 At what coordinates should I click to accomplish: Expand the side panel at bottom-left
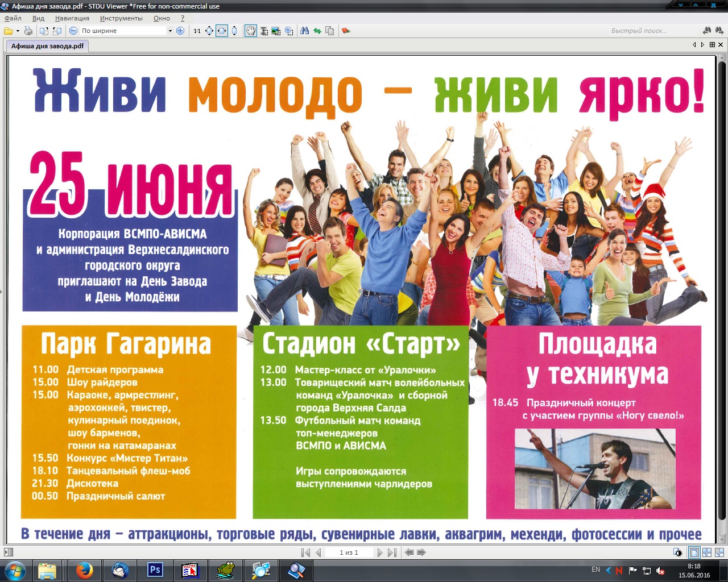(8, 552)
